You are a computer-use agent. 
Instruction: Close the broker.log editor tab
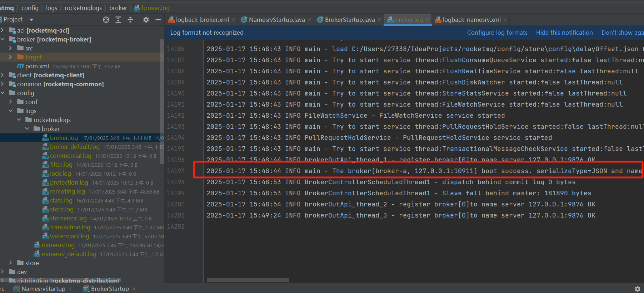pos(427,20)
